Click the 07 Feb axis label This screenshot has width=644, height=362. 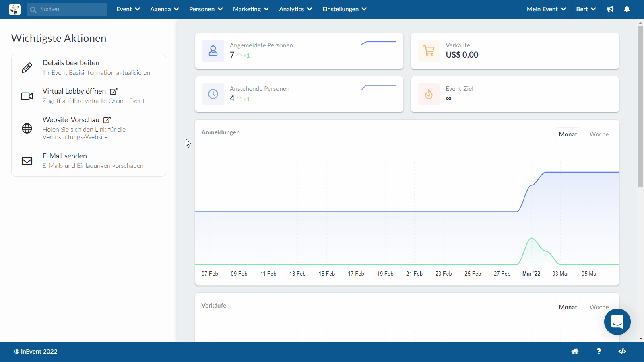point(210,274)
